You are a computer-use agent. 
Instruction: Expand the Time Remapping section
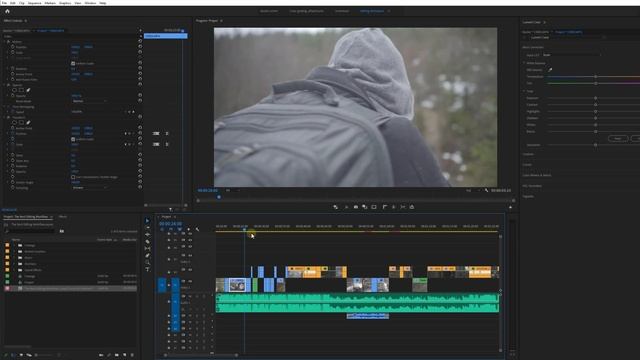[4, 107]
